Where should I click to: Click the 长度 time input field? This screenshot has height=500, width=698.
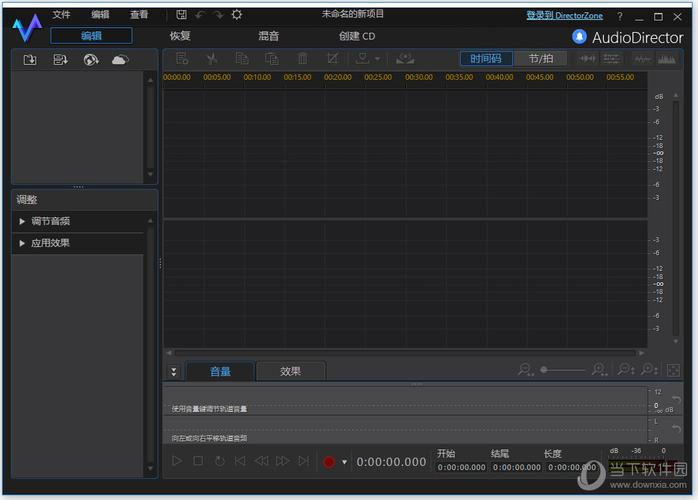pos(572,467)
